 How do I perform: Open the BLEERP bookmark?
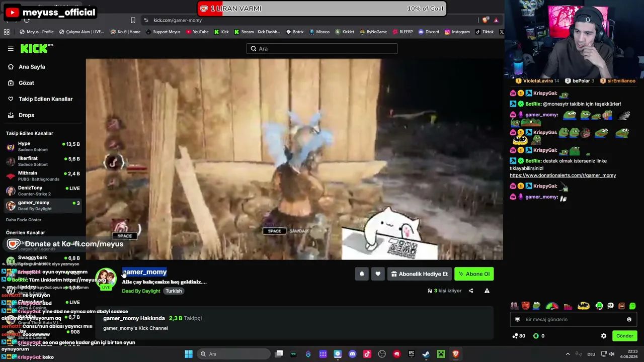point(403,32)
